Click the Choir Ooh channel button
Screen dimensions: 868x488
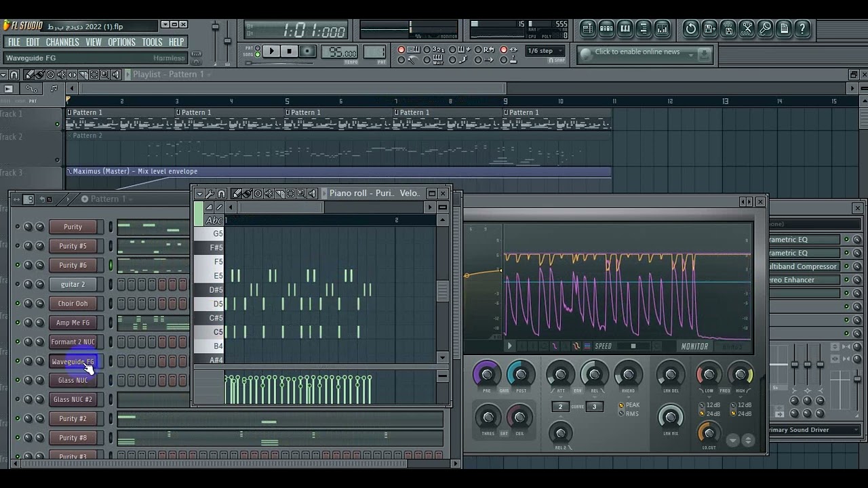(73, 304)
